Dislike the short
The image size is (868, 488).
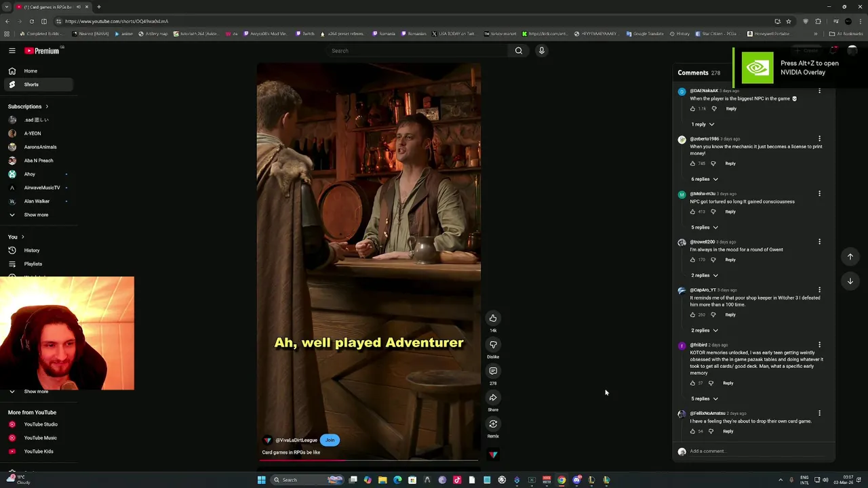click(493, 345)
